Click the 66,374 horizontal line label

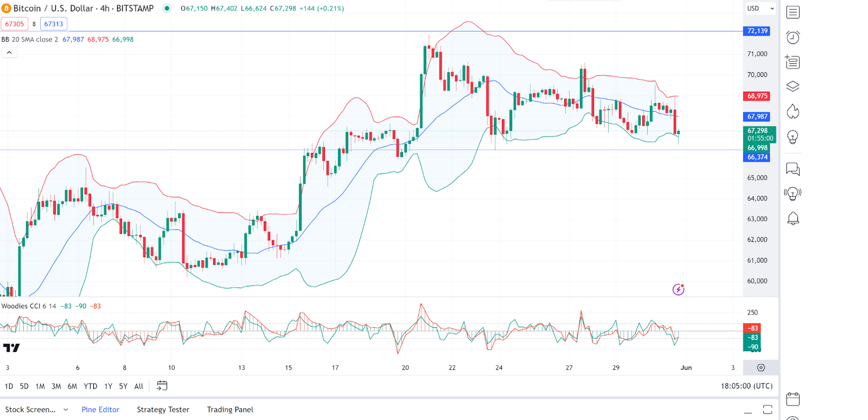click(757, 157)
